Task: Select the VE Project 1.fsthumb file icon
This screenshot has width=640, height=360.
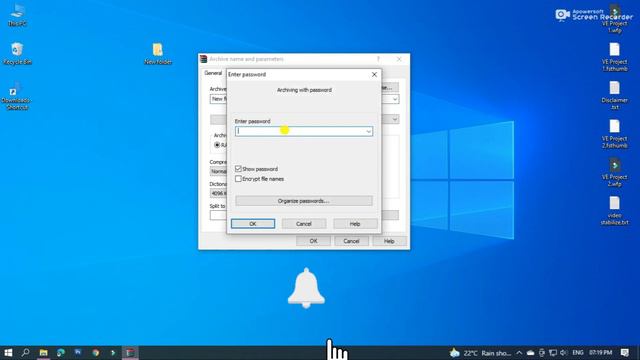Action: pos(614,57)
